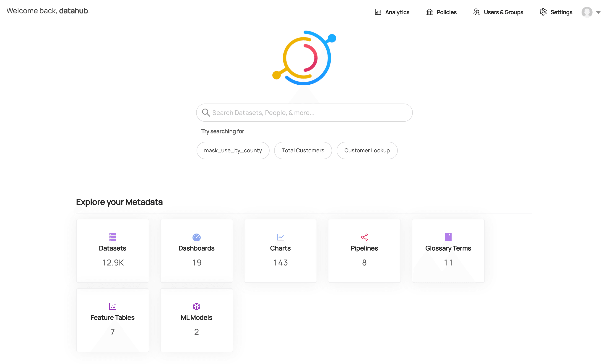Browse the Pipelines card label
Viewport: 603px width, 364px height.
tap(364, 248)
